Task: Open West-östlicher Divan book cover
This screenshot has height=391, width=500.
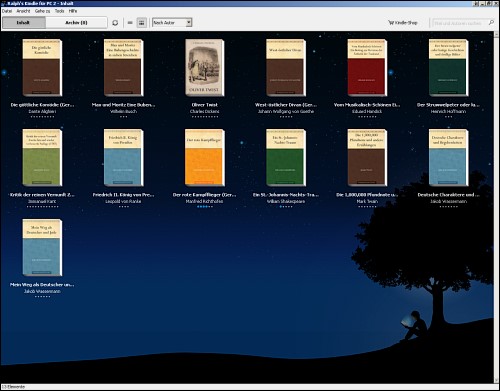Action: 286,68
